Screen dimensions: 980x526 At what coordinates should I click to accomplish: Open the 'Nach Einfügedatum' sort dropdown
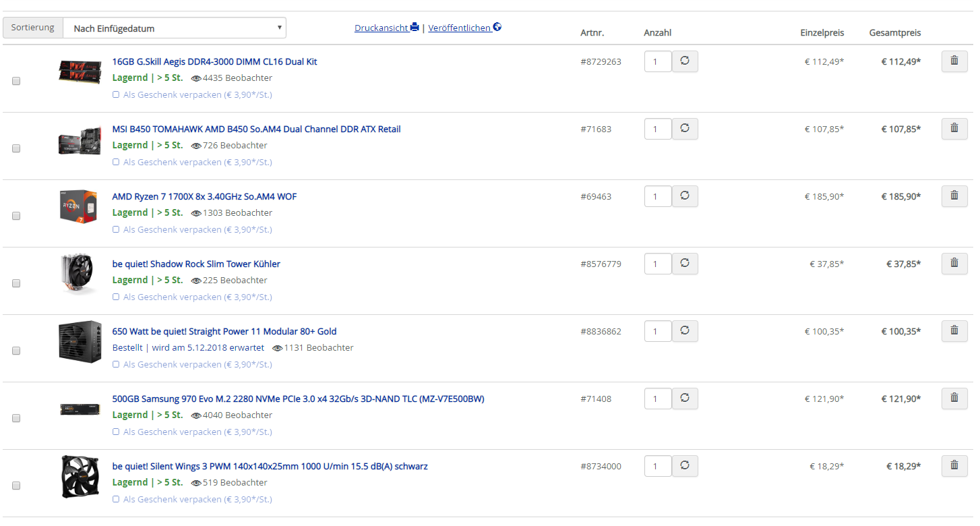click(x=175, y=28)
